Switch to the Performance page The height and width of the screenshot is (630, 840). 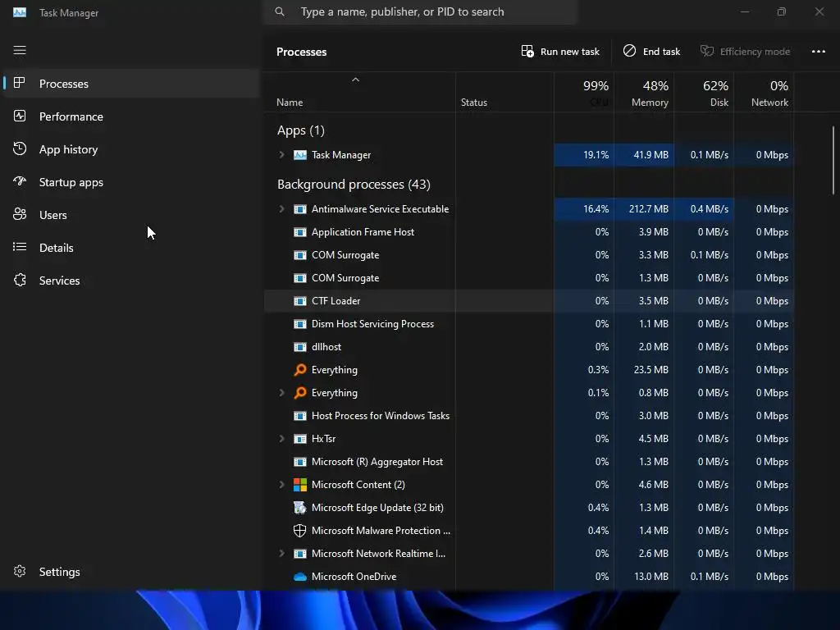[x=130, y=116]
